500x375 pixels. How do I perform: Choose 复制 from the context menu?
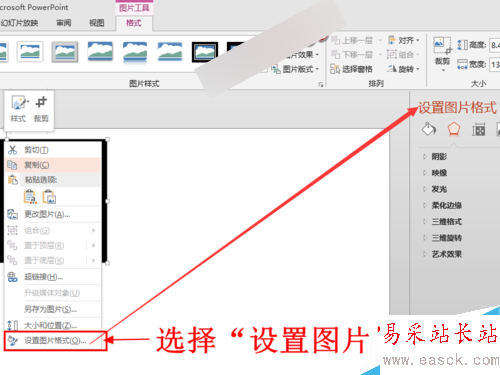53,165
